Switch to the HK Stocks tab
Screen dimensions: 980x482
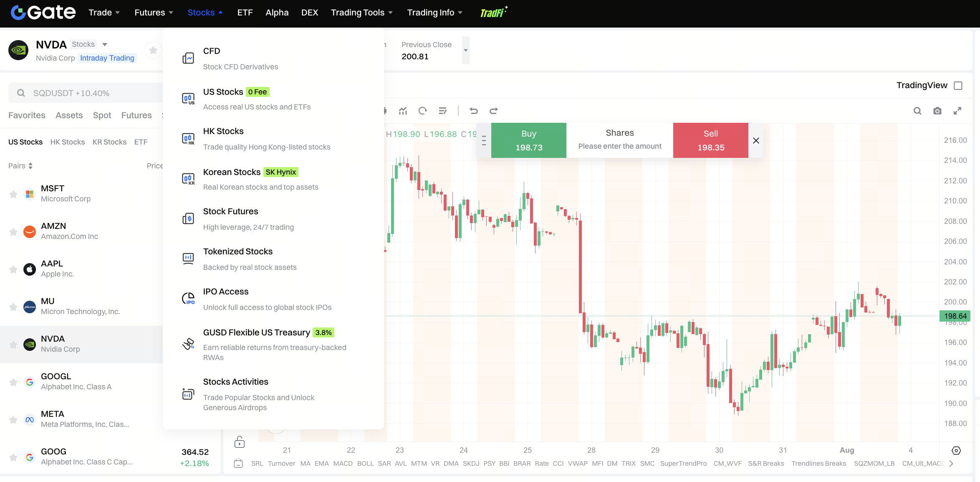[68, 142]
